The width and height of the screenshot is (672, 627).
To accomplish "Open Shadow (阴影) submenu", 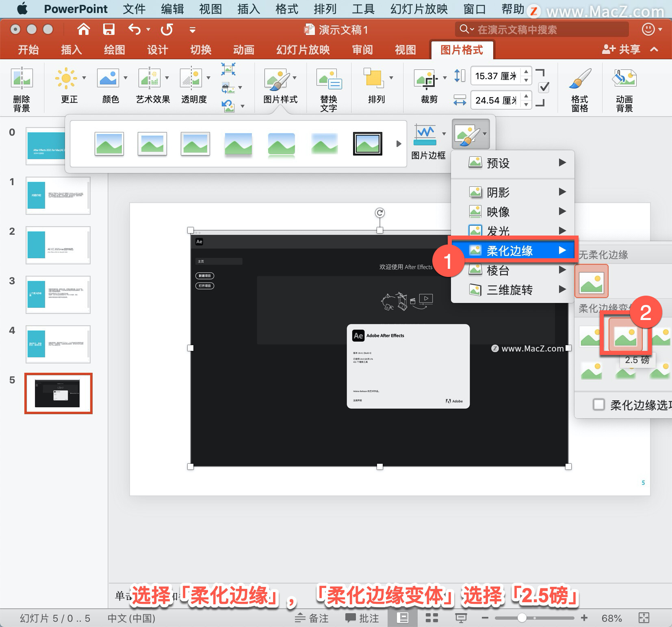I will (513, 192).
